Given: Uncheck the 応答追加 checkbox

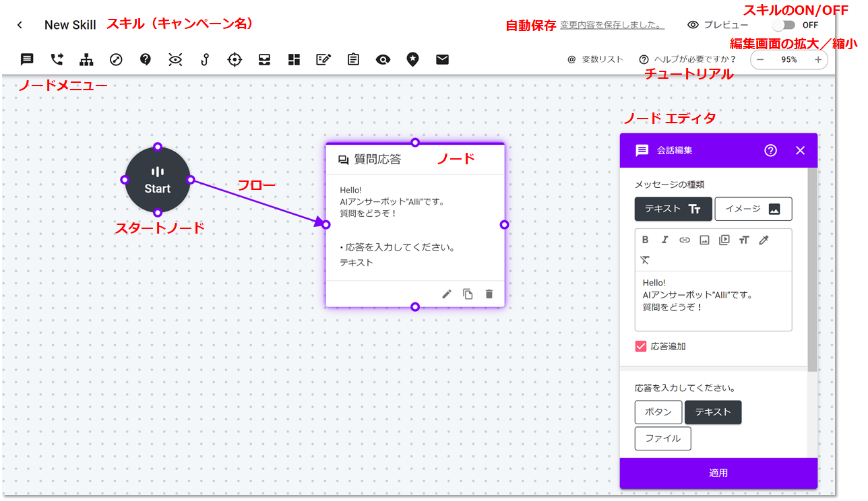Looking at the screenshot, I should pyautogui.click(x=641, y=346).
